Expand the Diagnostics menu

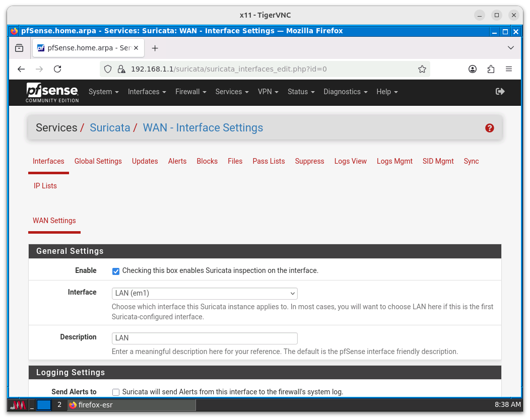(x=346, y=92)
